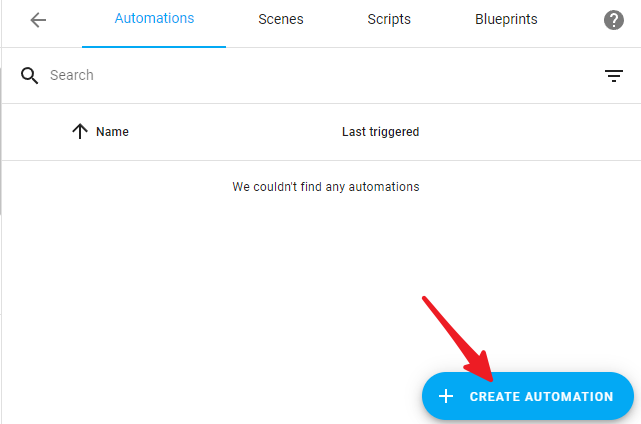Click the Create Automation button label

point(541,396)
